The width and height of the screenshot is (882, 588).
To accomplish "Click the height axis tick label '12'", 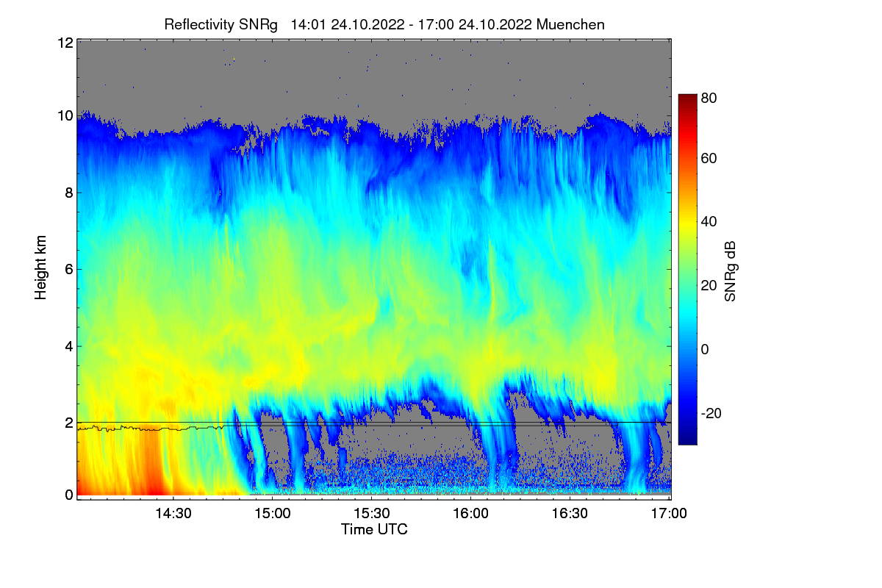I will click(x=65, y=43).
